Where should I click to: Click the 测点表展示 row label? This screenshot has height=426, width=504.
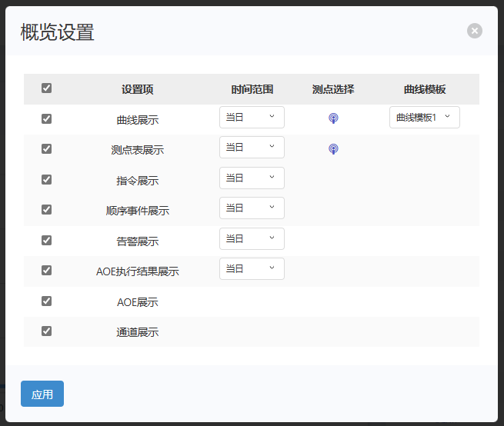137,150
